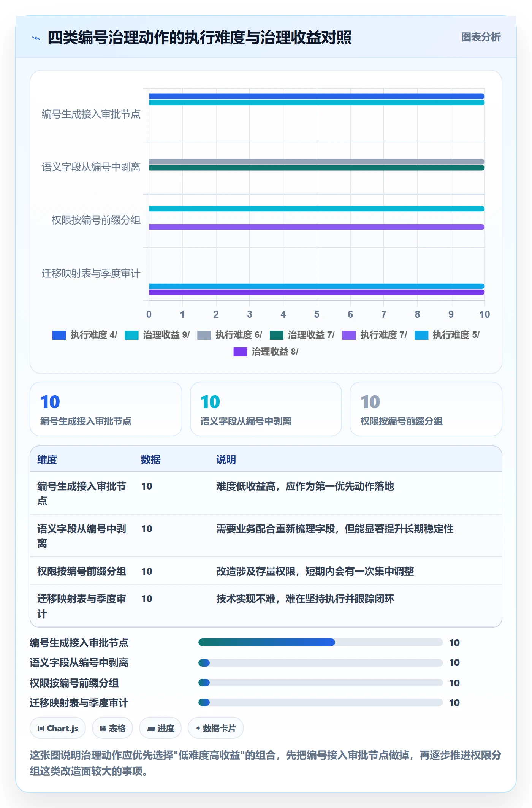Click the chart axis label 编号生成接入审批节点
The width and height of the screenshot is (532, 808).
[91, 114]
